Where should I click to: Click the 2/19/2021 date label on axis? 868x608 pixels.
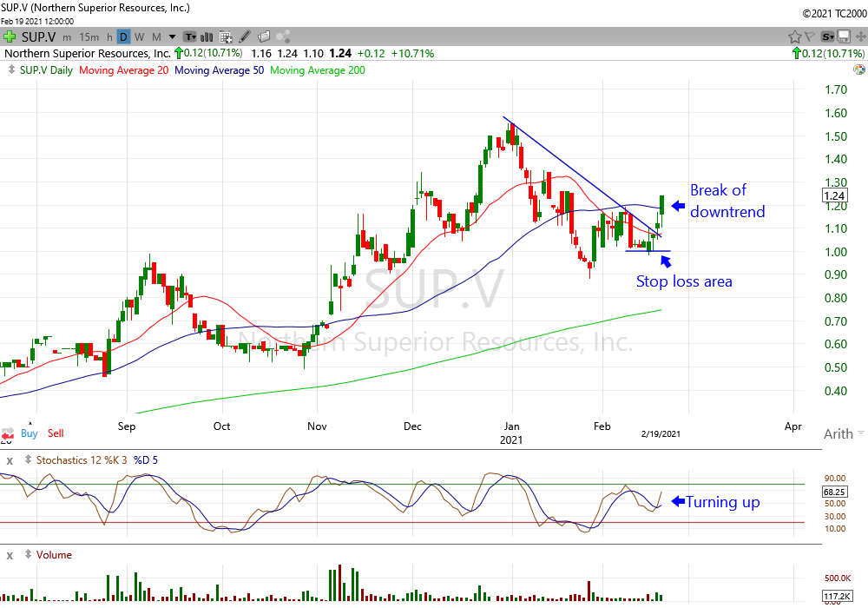click(x=661, y=434)
